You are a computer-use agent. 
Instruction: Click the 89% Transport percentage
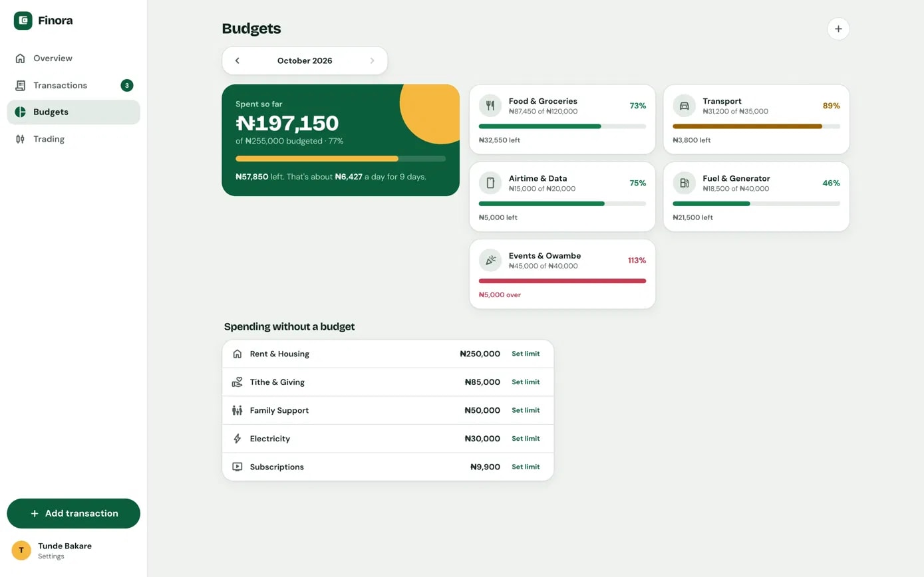tap(832, 106)
